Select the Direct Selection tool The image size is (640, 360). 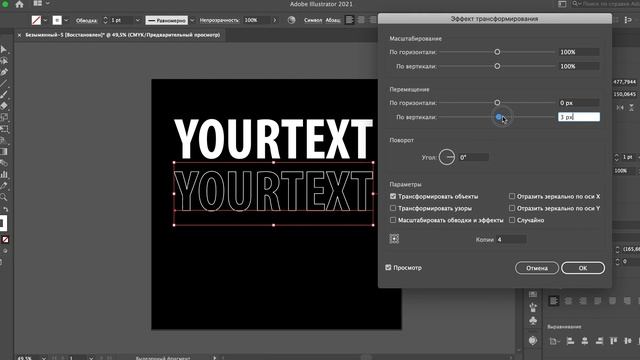(x=4, y=61)
